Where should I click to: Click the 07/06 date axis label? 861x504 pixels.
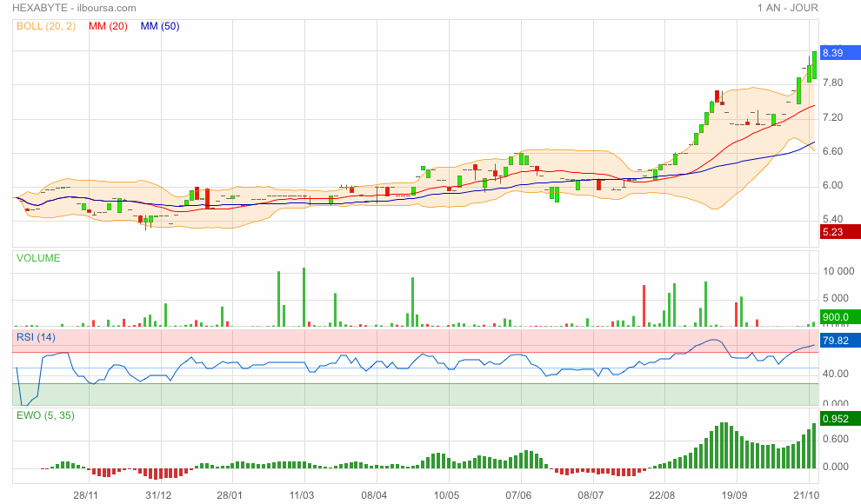[518, 495]
